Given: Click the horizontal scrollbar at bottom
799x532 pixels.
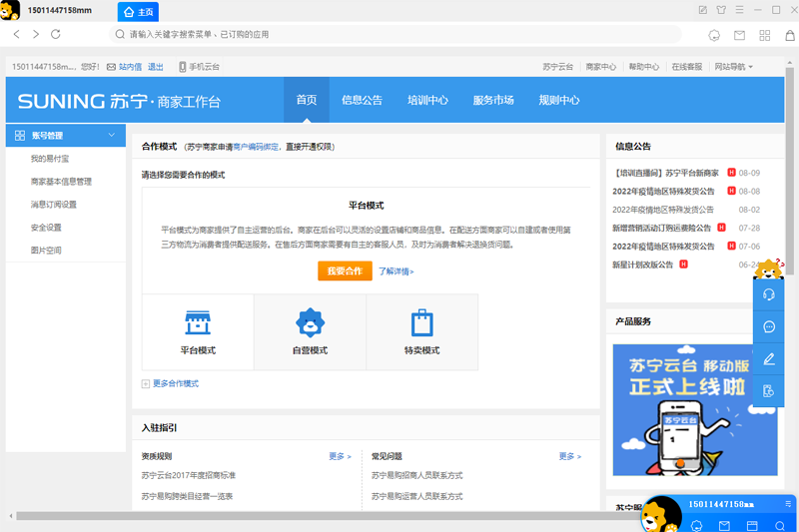Looking at the screenshot, I should (x=327, y=516).
